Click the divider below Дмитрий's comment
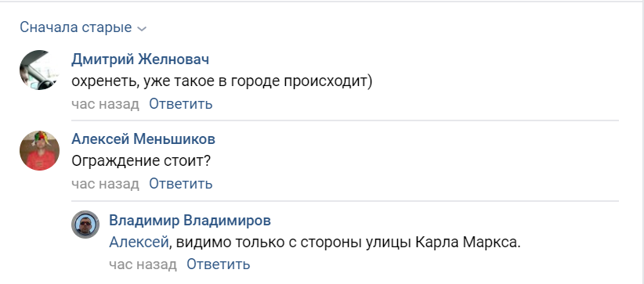Screen dimensions: 644x284 pos(345,120)
